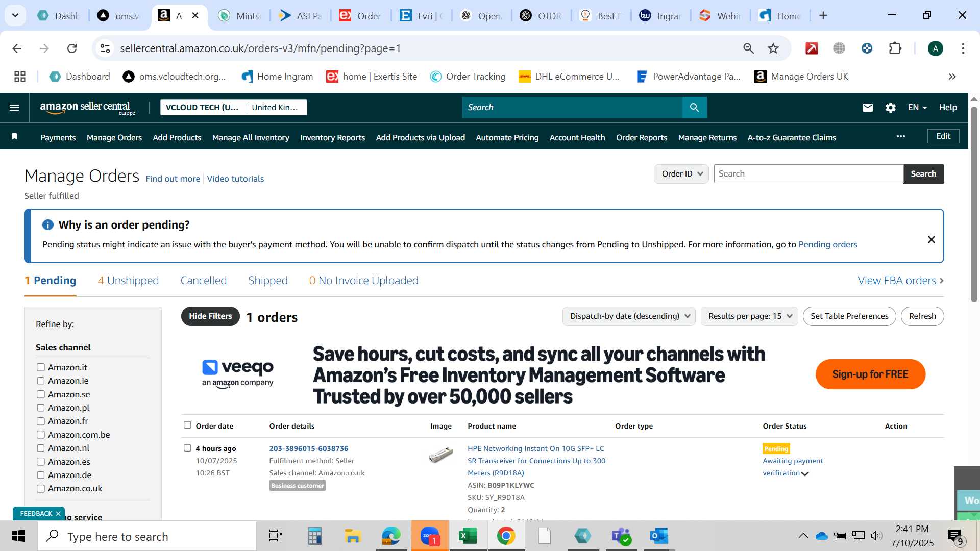Tick the Amazon.pl checkbox
This screenshot has height=551, width=980.
[x=41, y=408]
